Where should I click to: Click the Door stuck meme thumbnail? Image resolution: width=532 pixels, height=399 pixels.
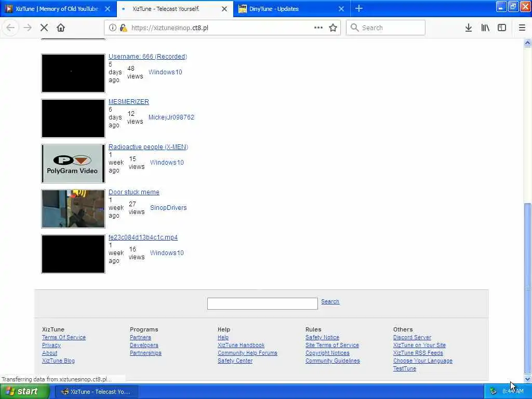tap(73, 208)
